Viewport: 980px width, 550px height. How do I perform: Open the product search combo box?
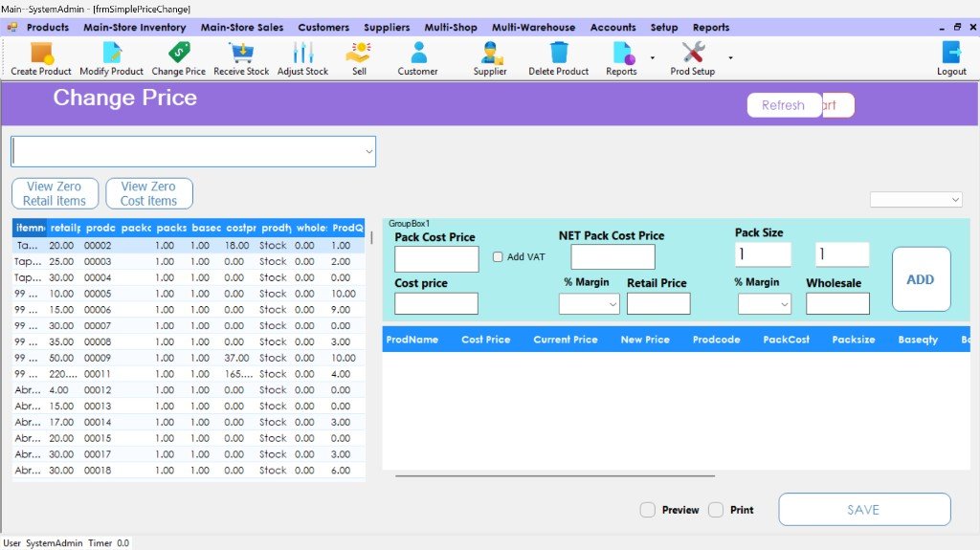193,152
